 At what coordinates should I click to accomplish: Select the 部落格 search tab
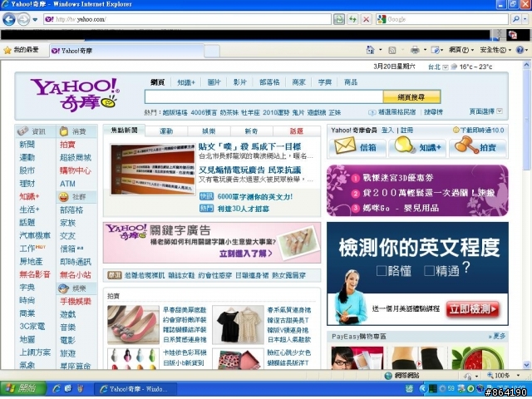[269, 82]
